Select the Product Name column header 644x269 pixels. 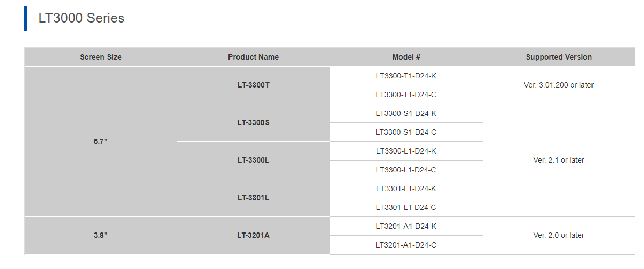click(254, 57)
